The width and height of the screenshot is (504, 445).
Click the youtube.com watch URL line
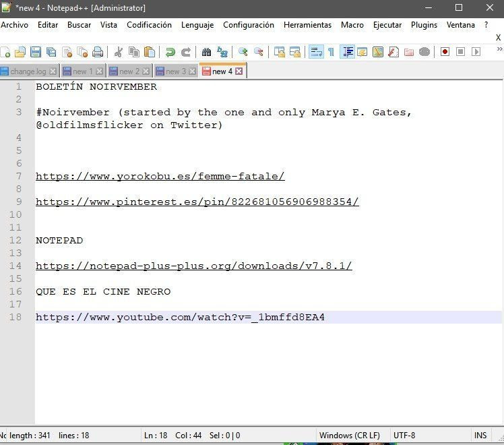click(x=180, y=317)
